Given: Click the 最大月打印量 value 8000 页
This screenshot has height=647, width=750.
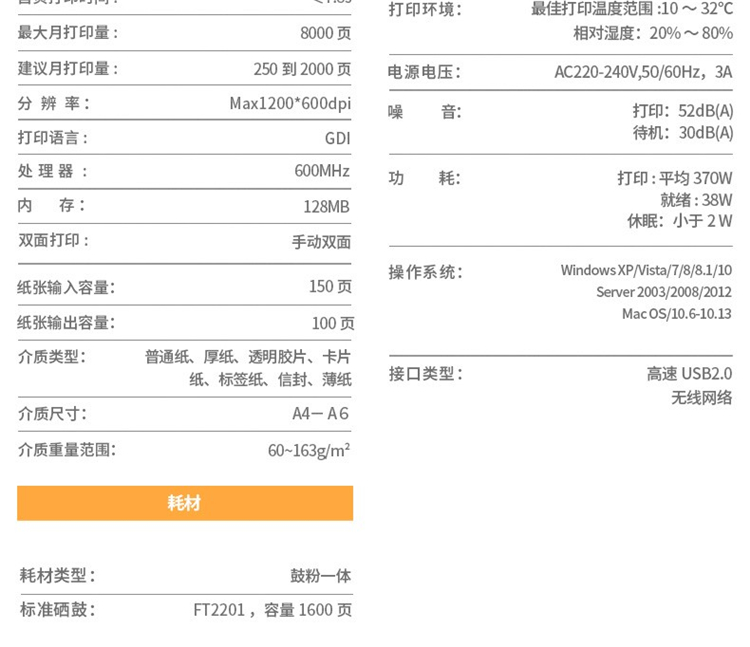Looking at the screenshot, I should [325, 33].
